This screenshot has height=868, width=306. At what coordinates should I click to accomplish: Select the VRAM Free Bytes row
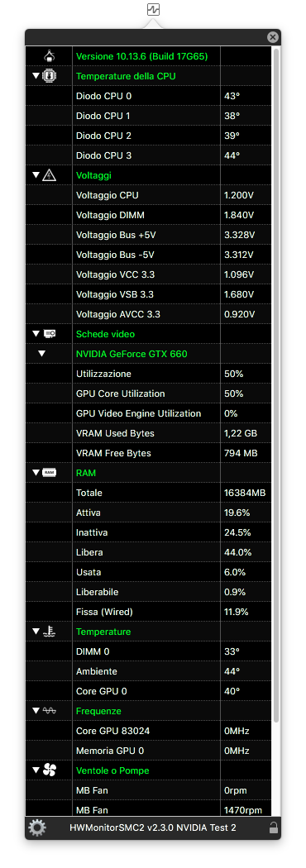click(x=149, y=453)
